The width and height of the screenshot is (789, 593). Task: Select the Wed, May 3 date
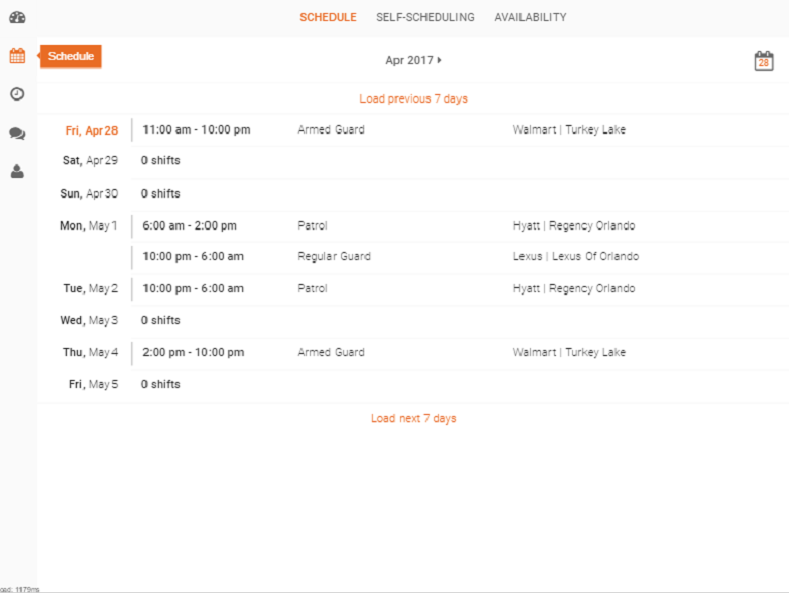click(89, 321)
